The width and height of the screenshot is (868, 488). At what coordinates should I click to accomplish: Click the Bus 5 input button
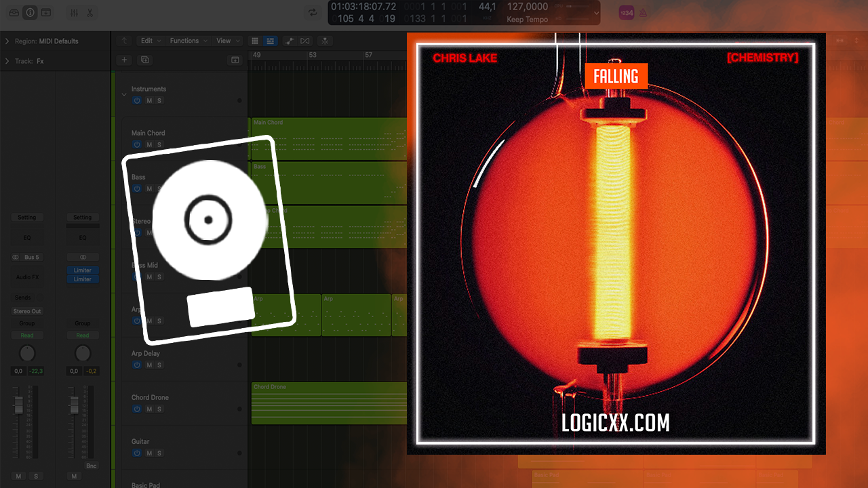tap(32, 258)
